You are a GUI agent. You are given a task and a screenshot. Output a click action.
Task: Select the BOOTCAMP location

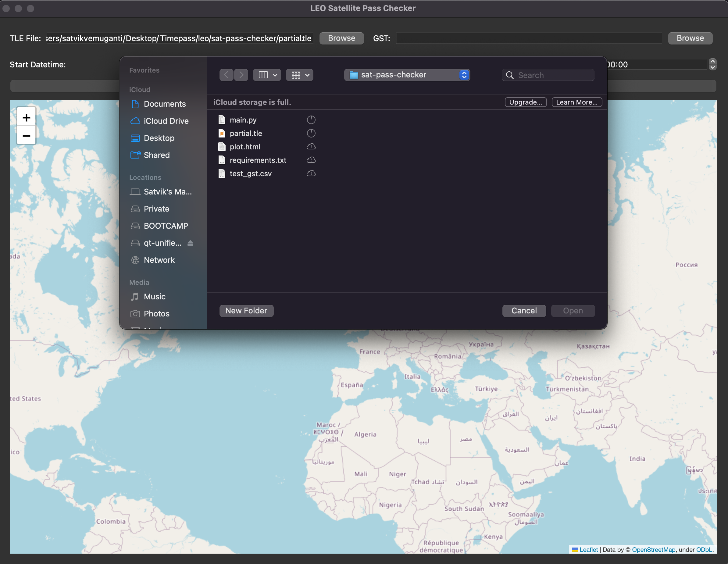166,226
